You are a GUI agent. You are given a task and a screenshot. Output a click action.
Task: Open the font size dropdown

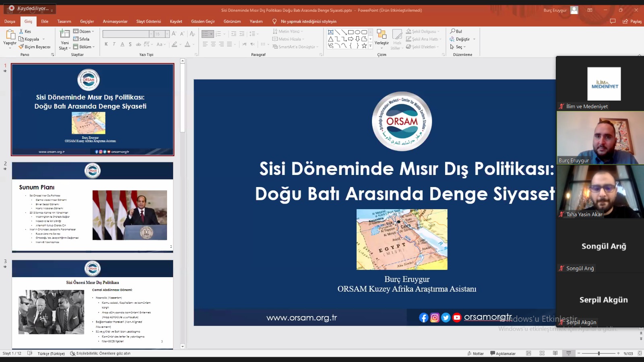pyautogui.click(x=167, y=34)
